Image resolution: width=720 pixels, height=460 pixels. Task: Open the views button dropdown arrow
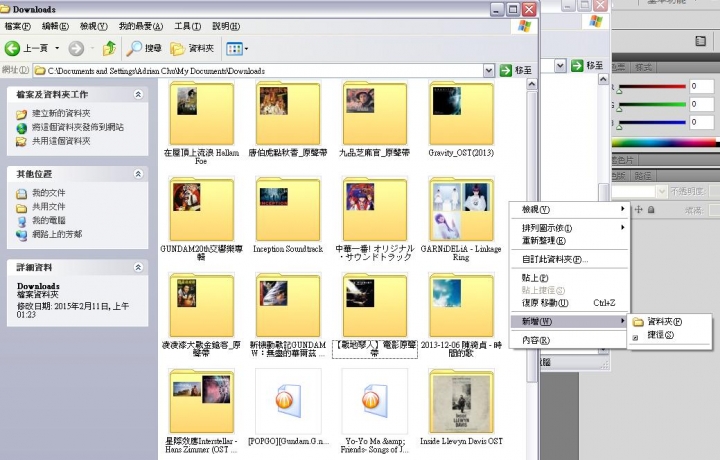coord(247,48)
